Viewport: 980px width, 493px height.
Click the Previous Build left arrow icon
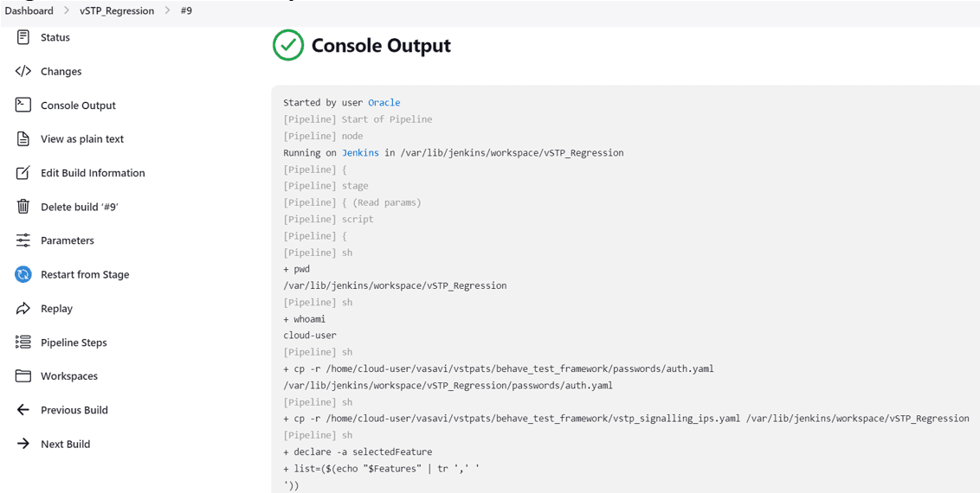pos(23,410)
